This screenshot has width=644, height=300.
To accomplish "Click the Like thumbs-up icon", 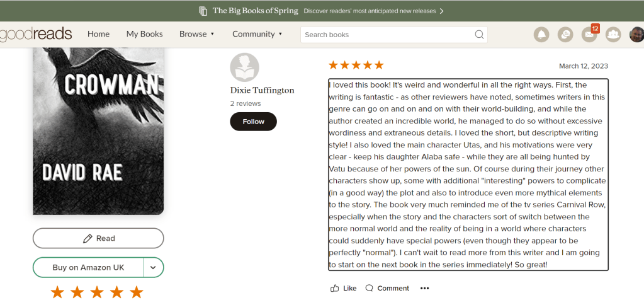I will point(335,288).
